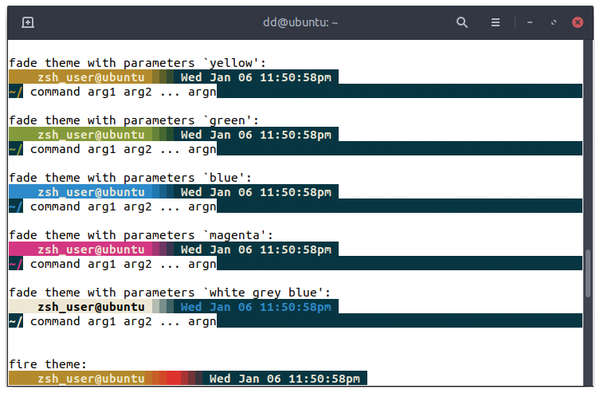Click command line under the yellow prompt
This screenshot has height=393, width=600.
point(123,92)
